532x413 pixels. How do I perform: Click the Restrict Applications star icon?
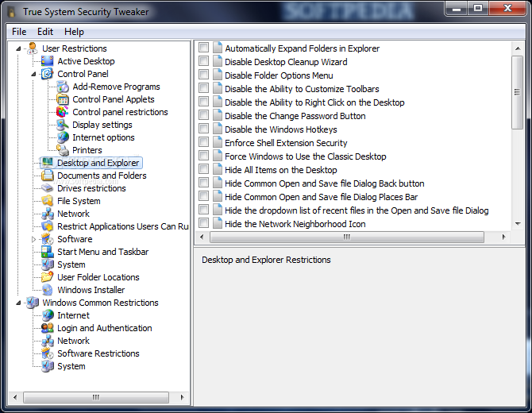click(x=47, y=226)
